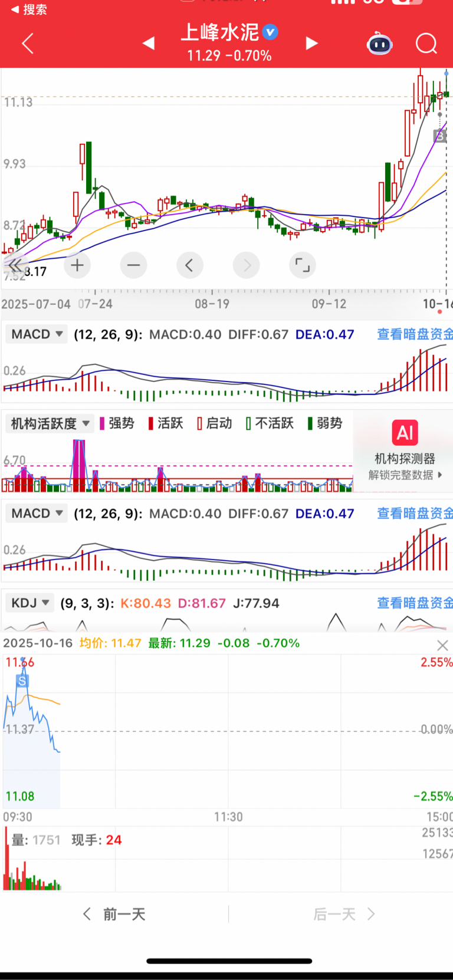
Task: Tap 查看暗盘资金 in the KDJ panel
Action: 415,603
